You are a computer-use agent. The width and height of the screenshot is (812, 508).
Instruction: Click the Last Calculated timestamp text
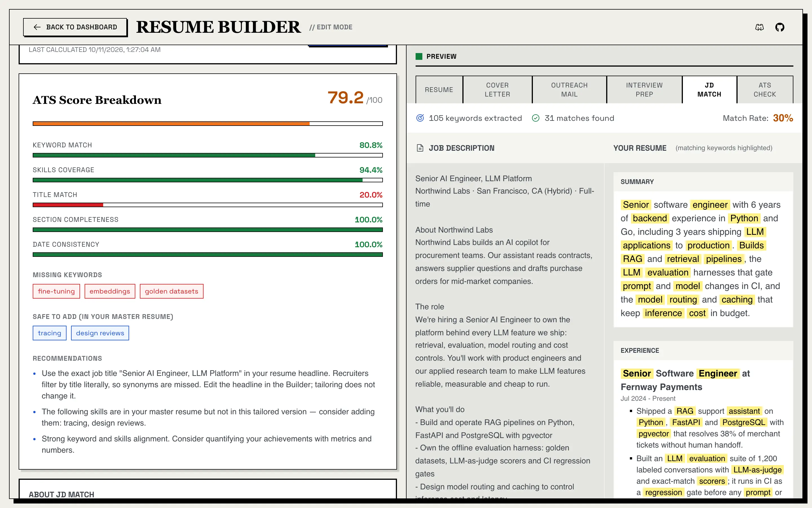(x=95, y=50)
